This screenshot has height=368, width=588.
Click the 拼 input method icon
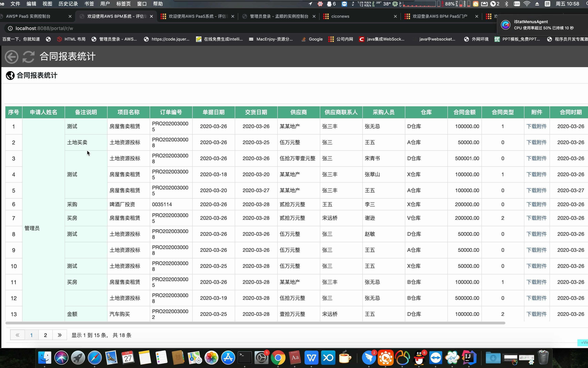(548, 4)
